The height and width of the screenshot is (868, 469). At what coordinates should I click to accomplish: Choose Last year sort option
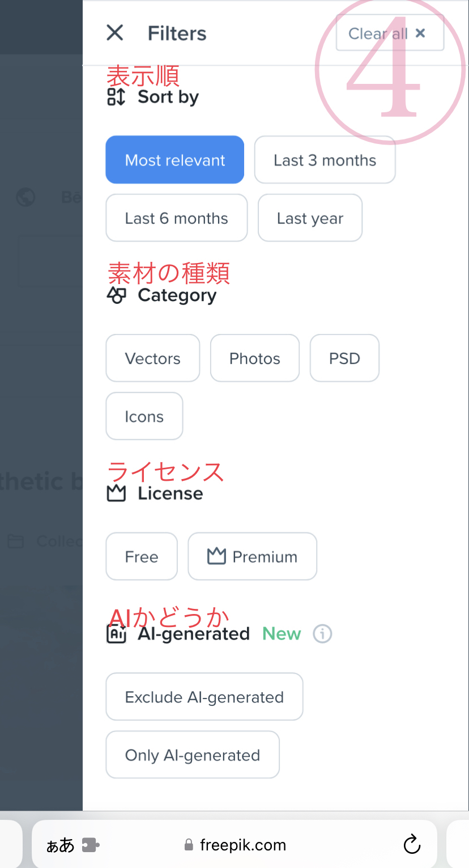click(x=310, y=218)
